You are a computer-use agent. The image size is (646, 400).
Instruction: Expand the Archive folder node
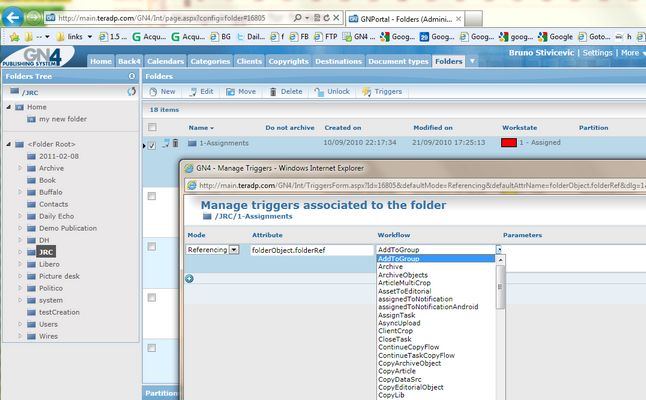pyautogui.click(x=20, y=168)
